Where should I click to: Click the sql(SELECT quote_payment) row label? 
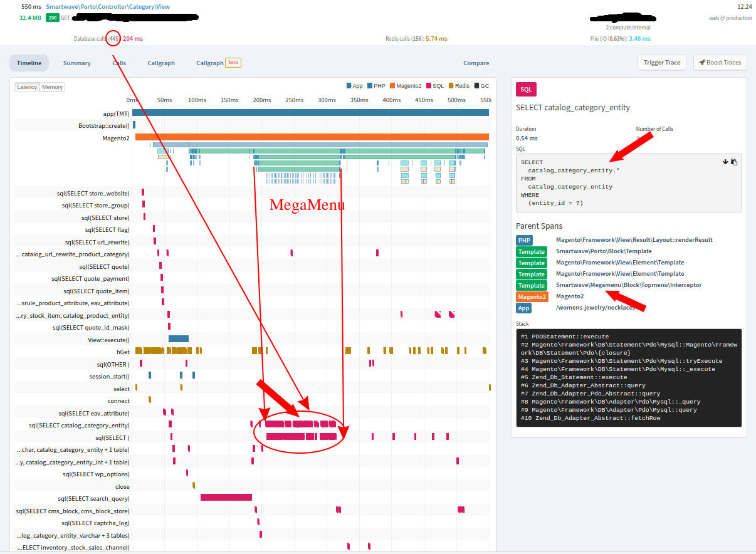(90, 278)
